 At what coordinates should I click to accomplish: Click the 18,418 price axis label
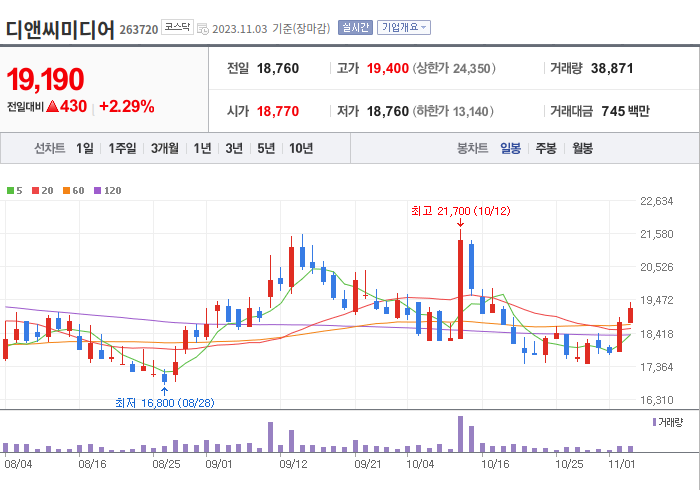[657, 334]
